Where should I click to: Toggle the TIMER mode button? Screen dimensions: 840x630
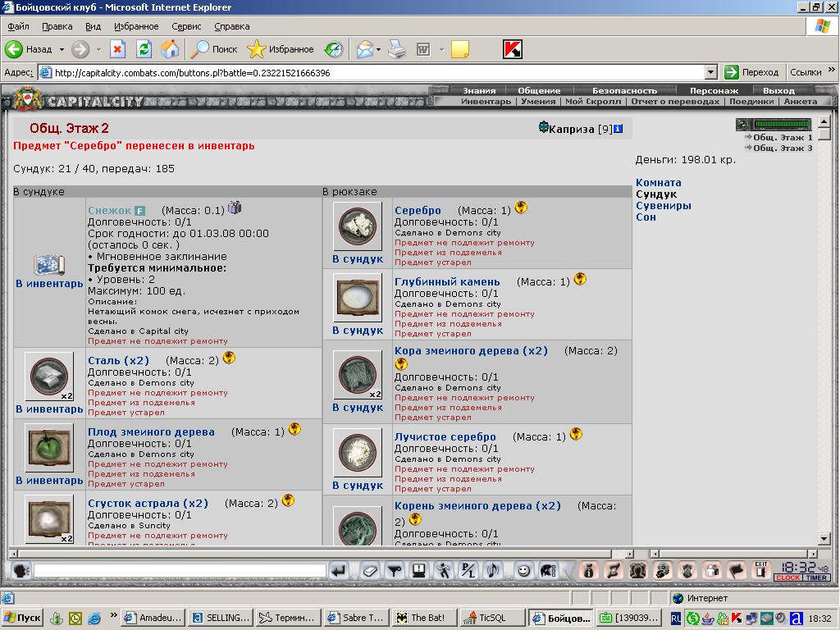point(816,577)
